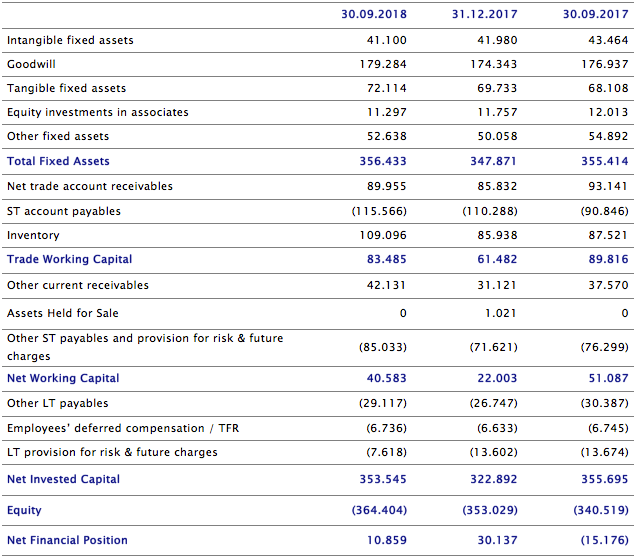This screenshot has width=636, height=559.
Task: Click the Intangible fixed assets label
Action: [x=70, y=40]
